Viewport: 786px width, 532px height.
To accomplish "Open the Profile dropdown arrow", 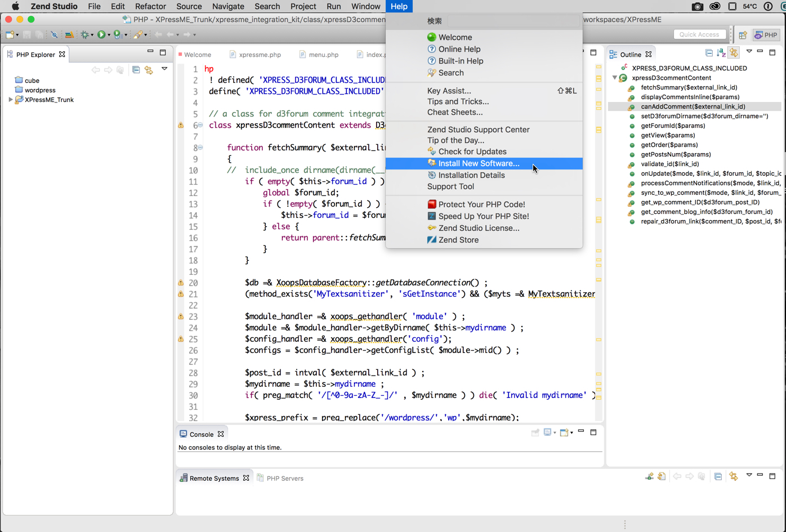I will [125, 35].
